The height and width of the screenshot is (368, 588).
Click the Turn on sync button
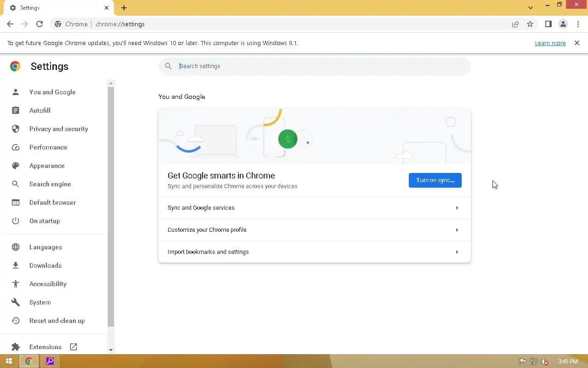click(435, 180)
